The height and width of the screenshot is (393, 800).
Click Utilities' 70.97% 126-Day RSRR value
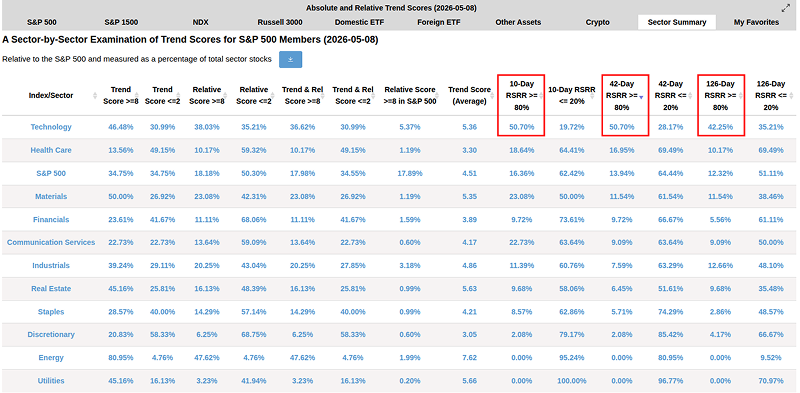[x=770, y=381]
